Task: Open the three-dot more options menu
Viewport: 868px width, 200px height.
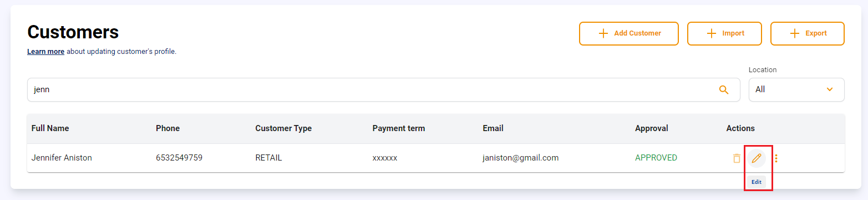Action: point(776,158)
